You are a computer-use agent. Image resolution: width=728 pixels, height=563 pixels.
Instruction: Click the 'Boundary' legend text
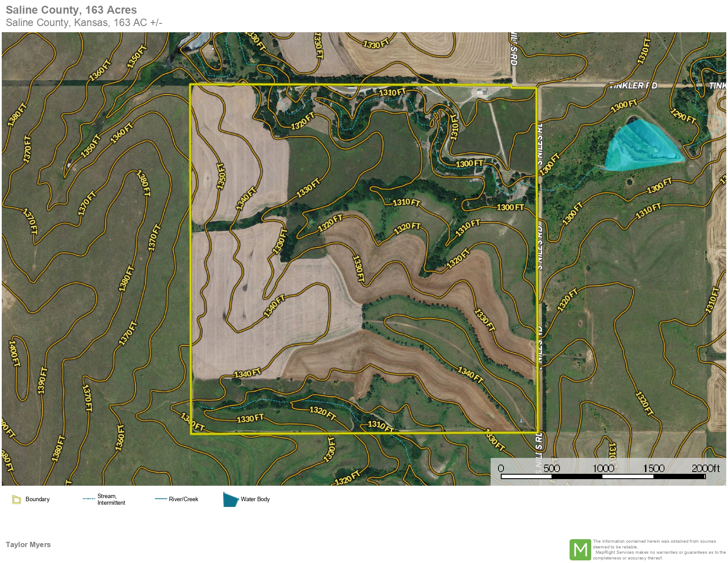coord(38,499)
